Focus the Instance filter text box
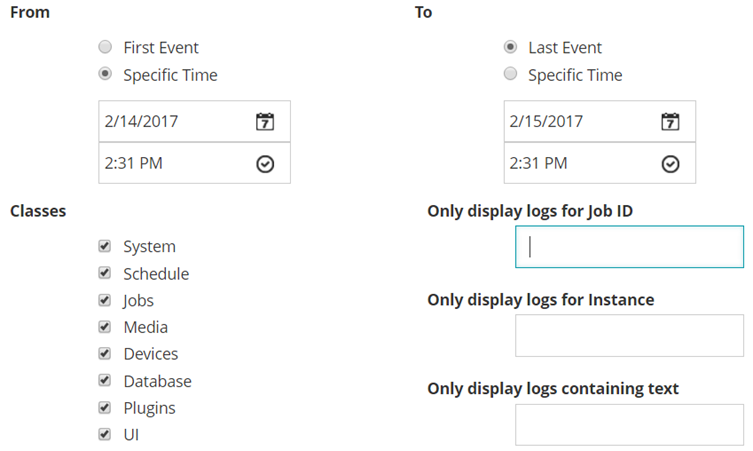The width and height of the screenshot is (753, 451). [x=629, y=336]
